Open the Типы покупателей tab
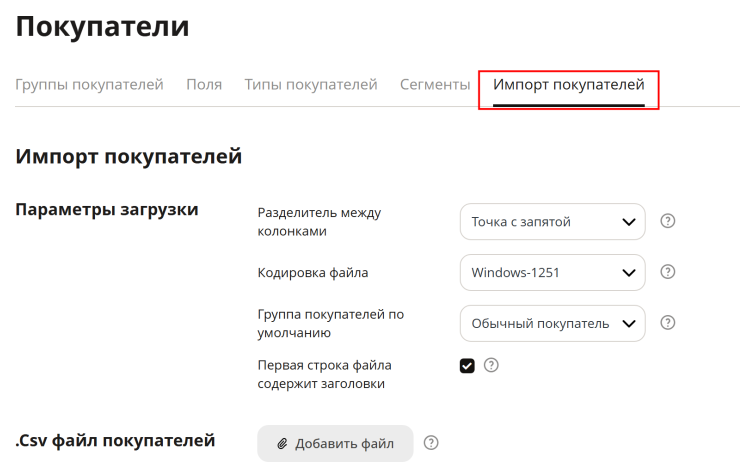Image resolution: width=740 pixels, height=467 pixels. (311, 85)
